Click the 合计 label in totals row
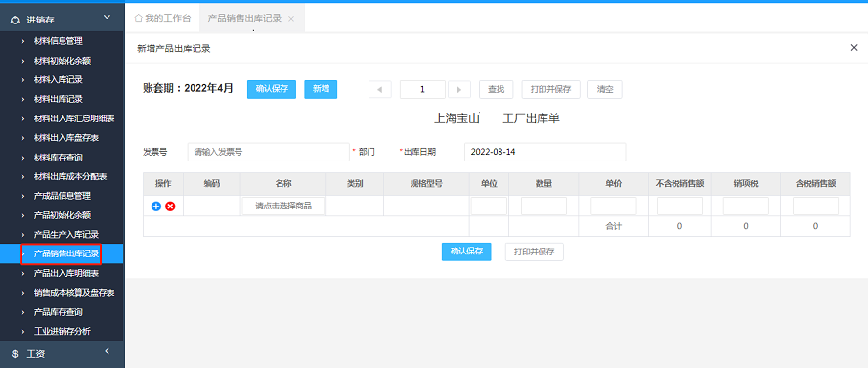Image resolution: width=868 pixels, height=368 pixels. pyautogui.click(x=613, y=226)
